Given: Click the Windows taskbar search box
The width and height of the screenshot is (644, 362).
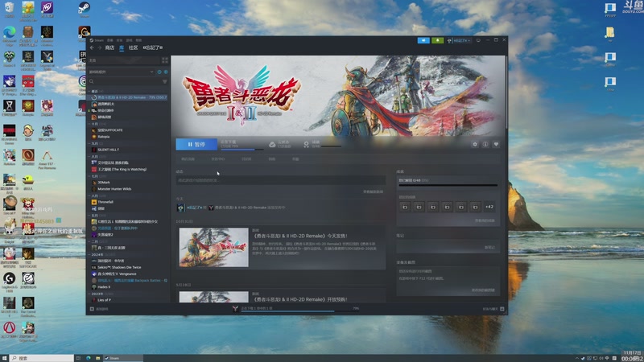Looking at the screenshot, I should (42, 358).
